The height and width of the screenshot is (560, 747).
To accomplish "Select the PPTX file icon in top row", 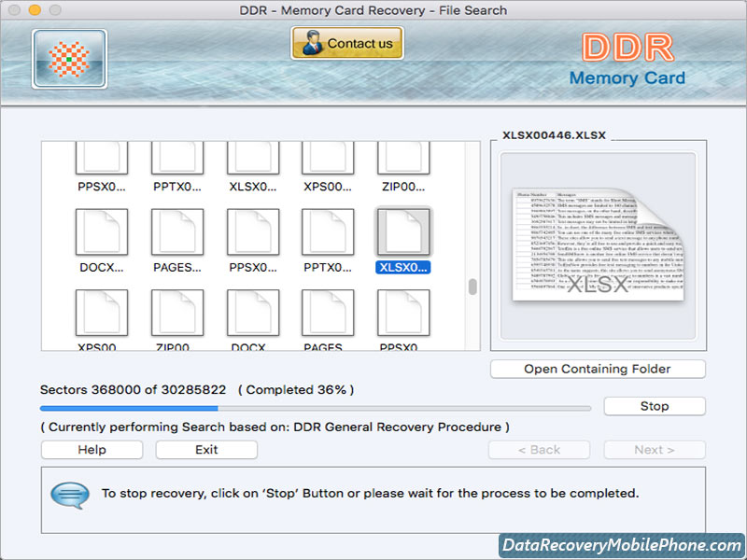I will click(177, 159).
